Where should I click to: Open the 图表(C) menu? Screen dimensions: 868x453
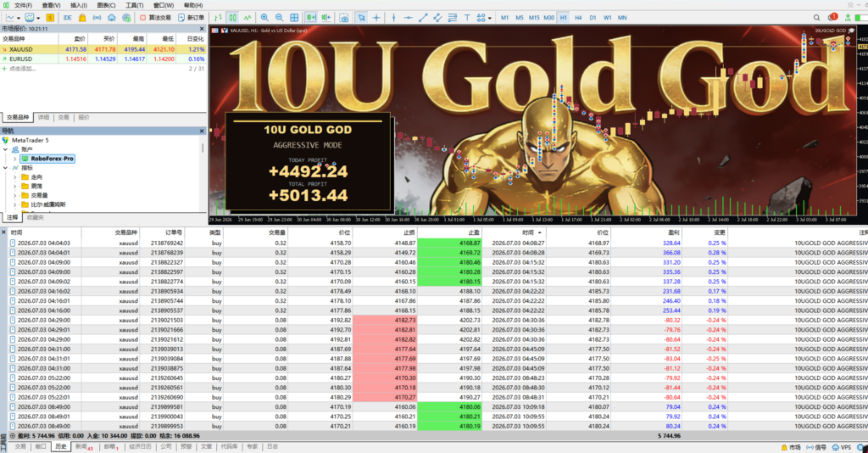coord(106,5)
